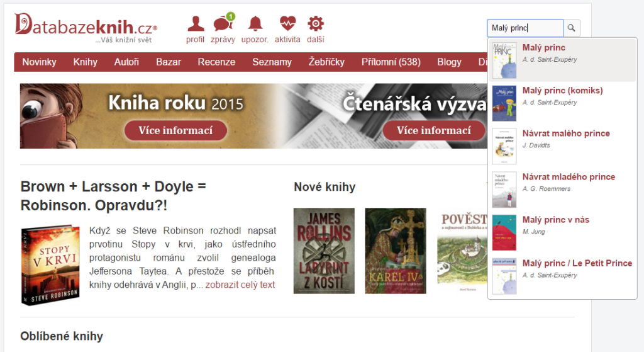Open Bazar menu item
The image size is (644, 352).
(x=169, y=62)
